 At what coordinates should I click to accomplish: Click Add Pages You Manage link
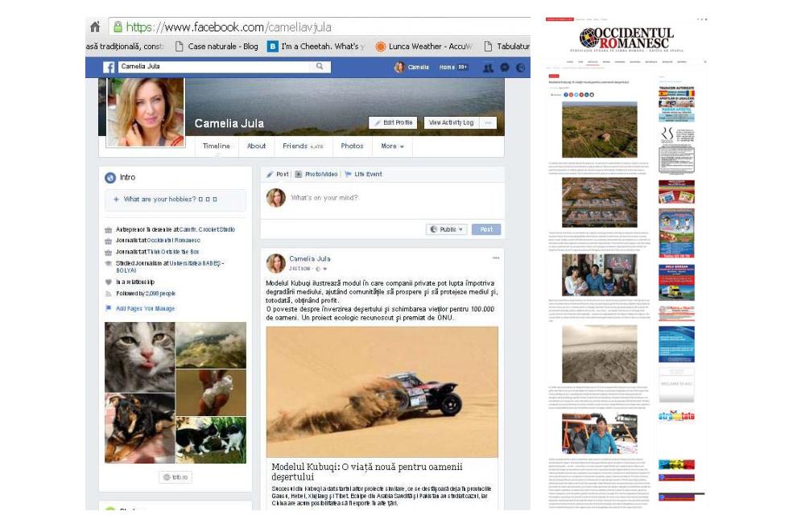point(145,308)
